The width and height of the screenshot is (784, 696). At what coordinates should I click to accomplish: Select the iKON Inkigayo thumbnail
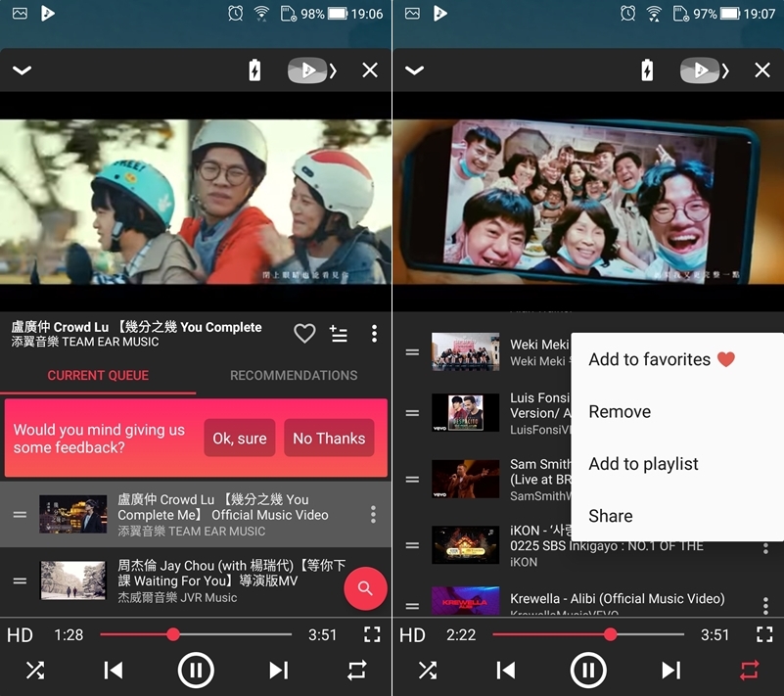pos(466,545)
